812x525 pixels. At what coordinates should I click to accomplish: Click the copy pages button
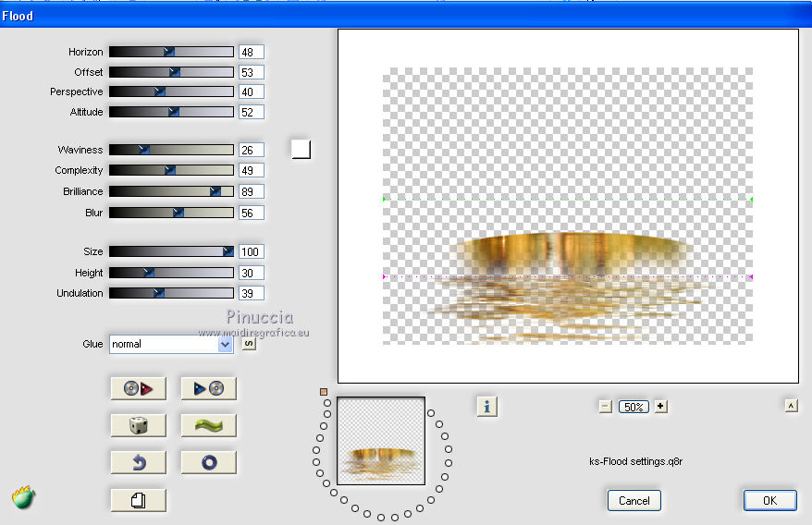[139, 500]
